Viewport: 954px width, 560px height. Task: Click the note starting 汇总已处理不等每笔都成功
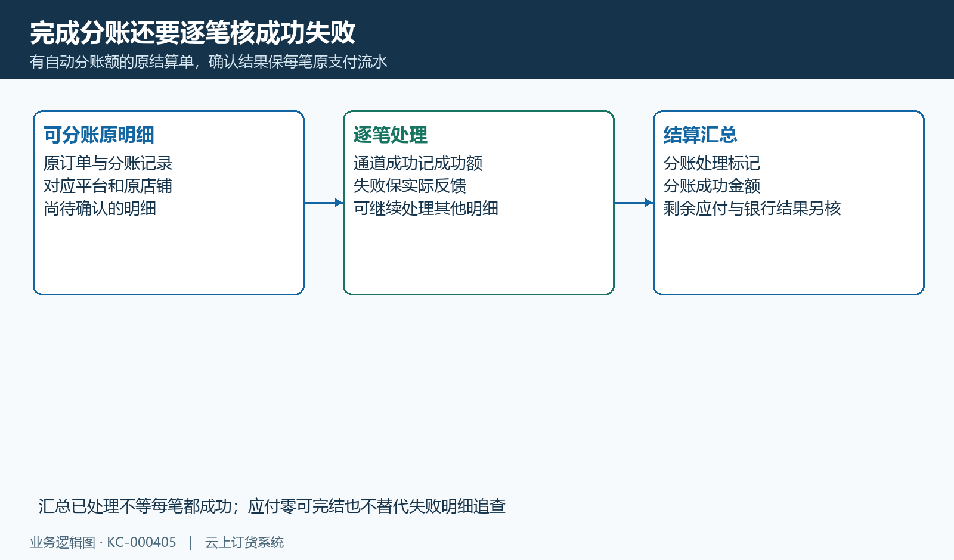[x=272, y=506]
